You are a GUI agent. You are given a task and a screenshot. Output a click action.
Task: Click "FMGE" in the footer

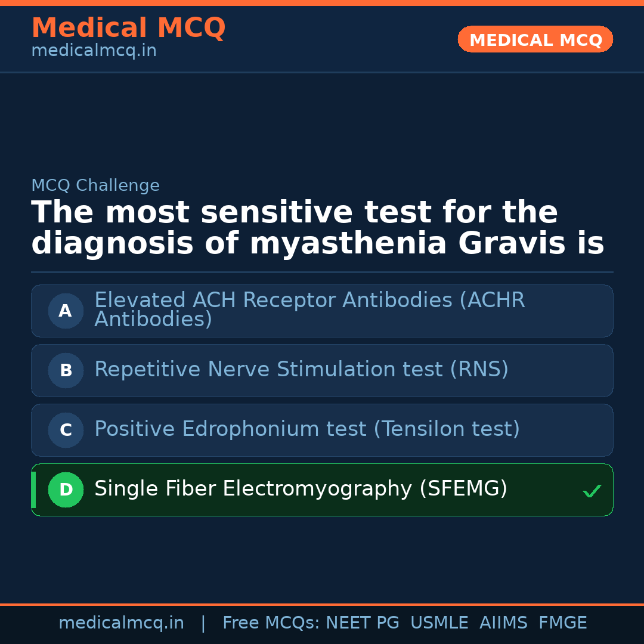tap(562, 623)
